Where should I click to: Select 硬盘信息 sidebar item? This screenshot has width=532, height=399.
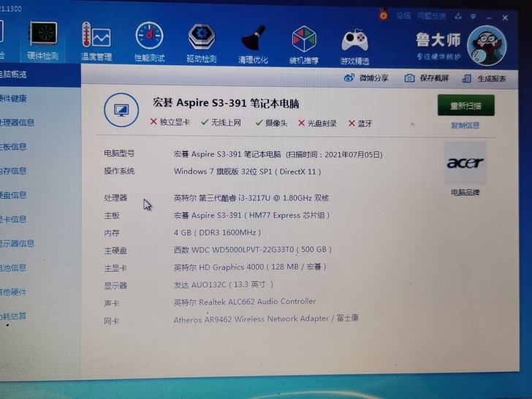[x=13, y=195]
